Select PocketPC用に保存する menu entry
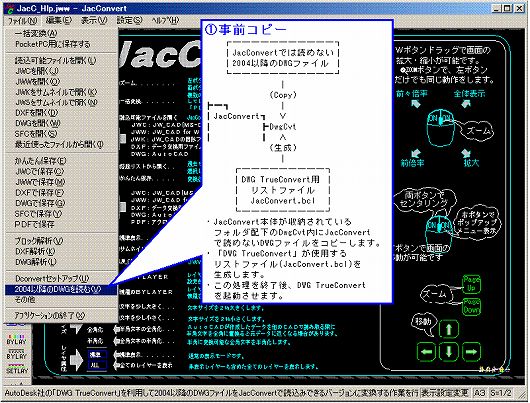The height and width of the screenshot is (403, 530). coord(61,44)
